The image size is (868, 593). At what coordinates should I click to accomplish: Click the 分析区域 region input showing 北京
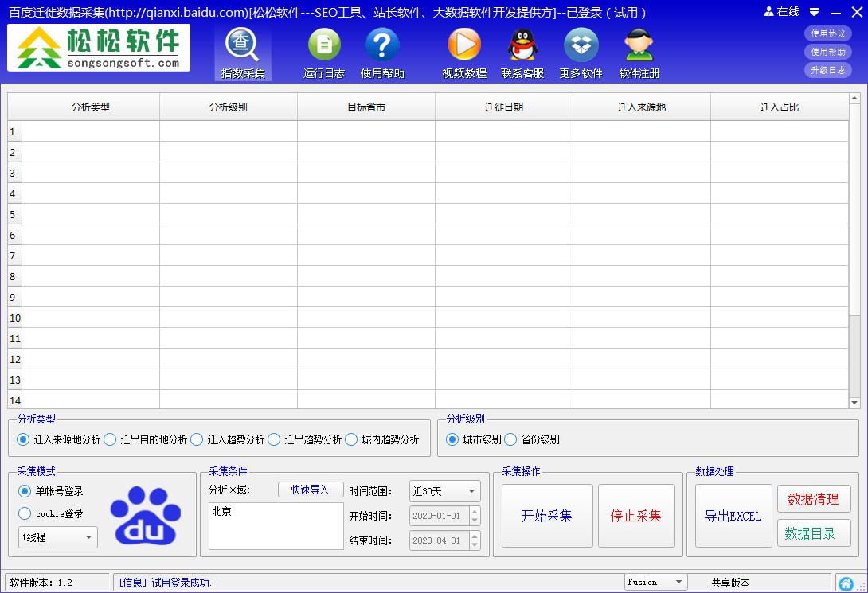[275, 525]
